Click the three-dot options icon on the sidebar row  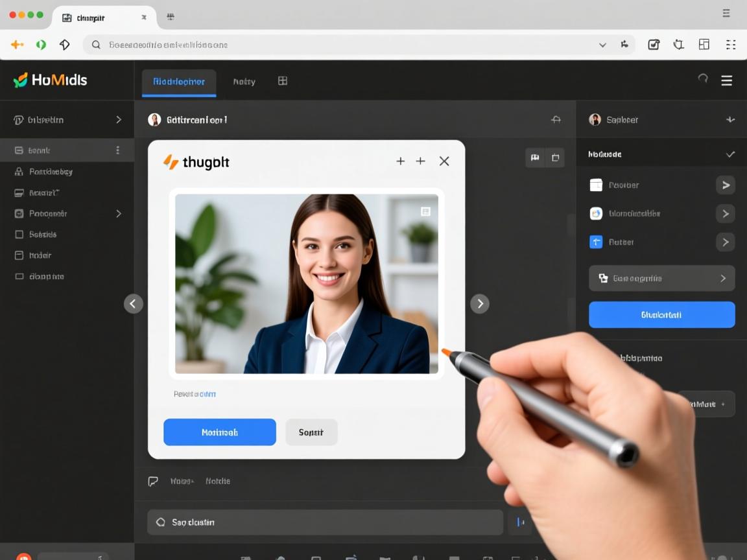pyautogui.click(x=117, y=150)
